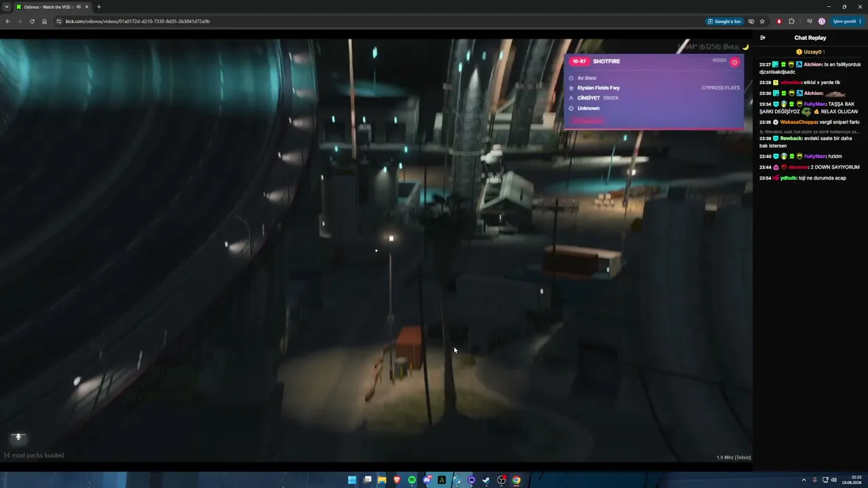This screenshot has height=488, width=868.
Task: Click the Chat Replay heading
Action: pos(810,38)
